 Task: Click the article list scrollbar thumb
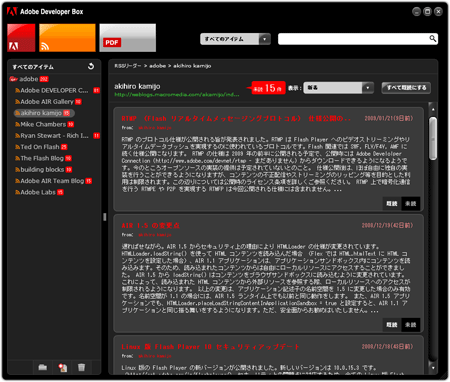(433, 138)
